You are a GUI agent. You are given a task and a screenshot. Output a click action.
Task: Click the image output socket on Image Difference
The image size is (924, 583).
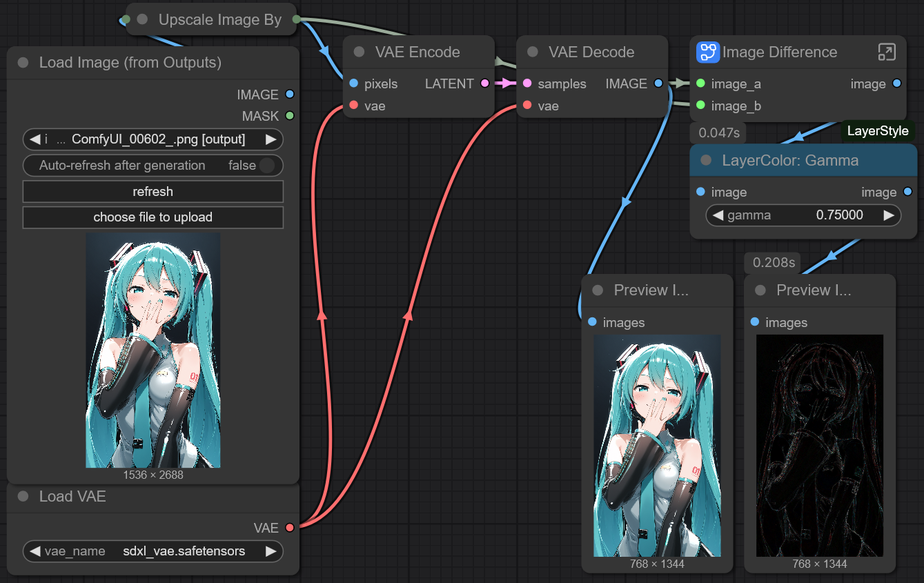tap(896, 83)
